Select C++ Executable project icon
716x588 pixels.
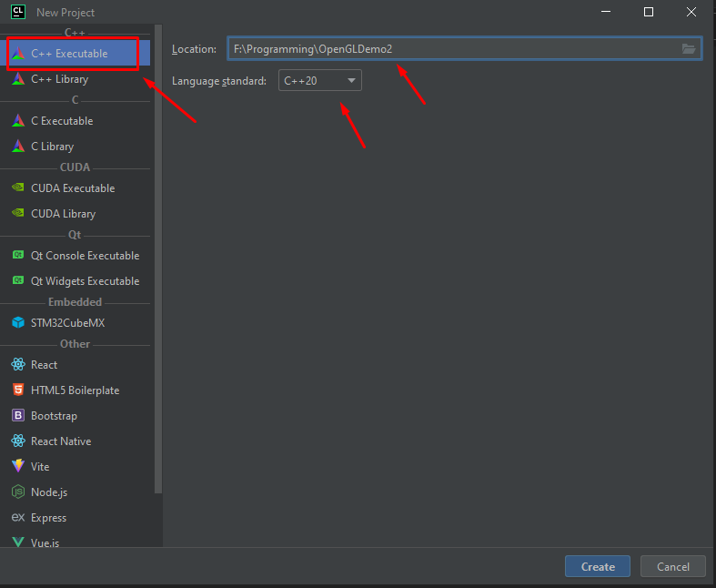coord(18,54)
